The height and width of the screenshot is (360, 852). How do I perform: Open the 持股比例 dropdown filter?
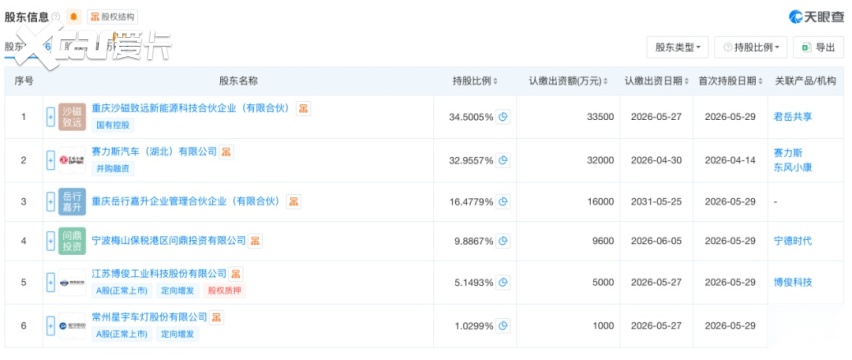(751, 47)
